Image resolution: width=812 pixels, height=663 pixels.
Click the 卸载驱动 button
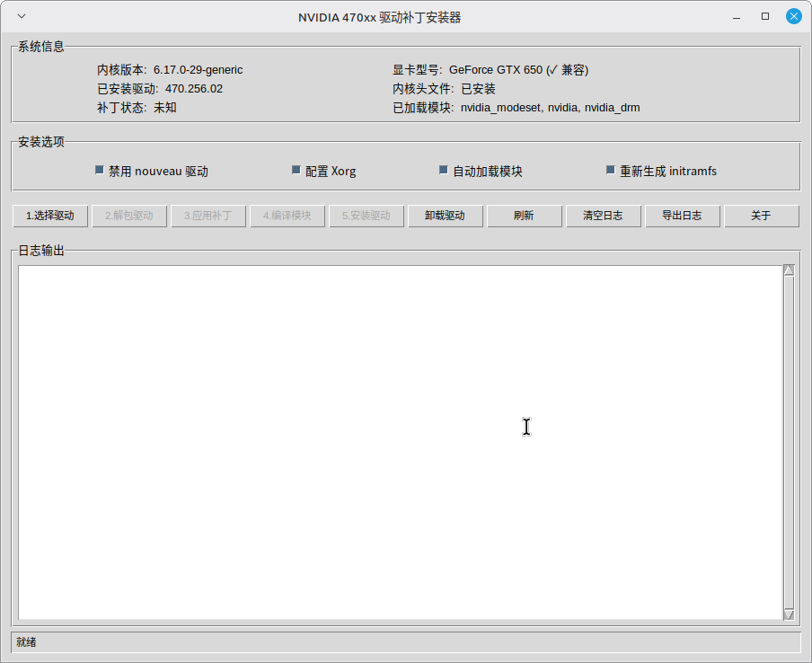[446, 216]
